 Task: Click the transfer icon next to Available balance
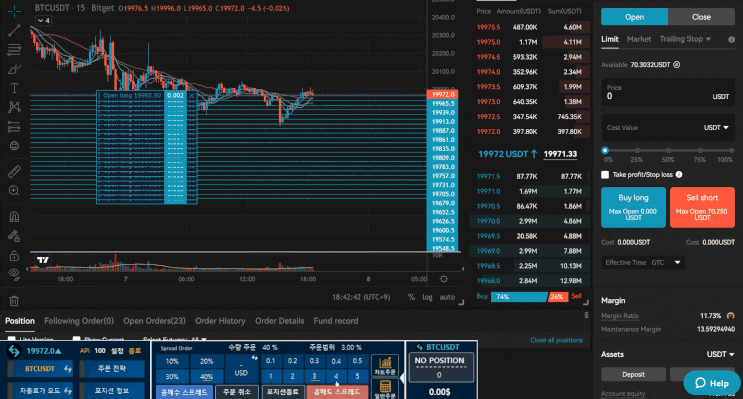[x=677, y=64]
